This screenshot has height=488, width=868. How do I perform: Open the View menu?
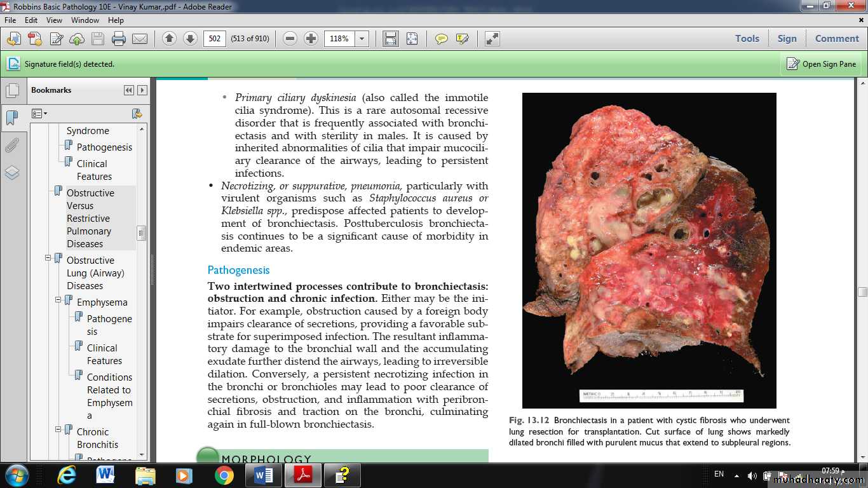click(x=54, y=20)
